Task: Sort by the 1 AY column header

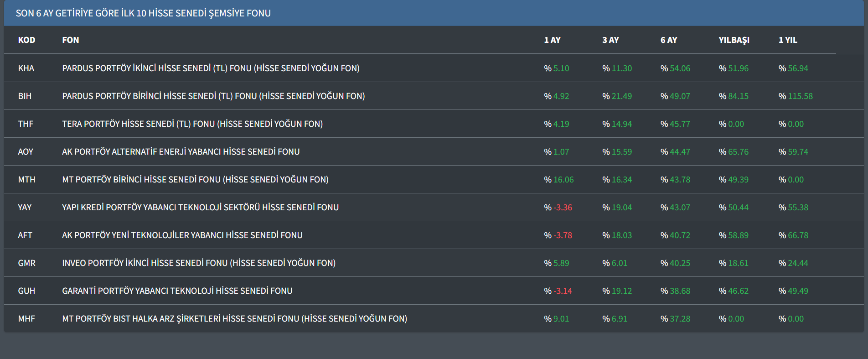Action: 552,40
